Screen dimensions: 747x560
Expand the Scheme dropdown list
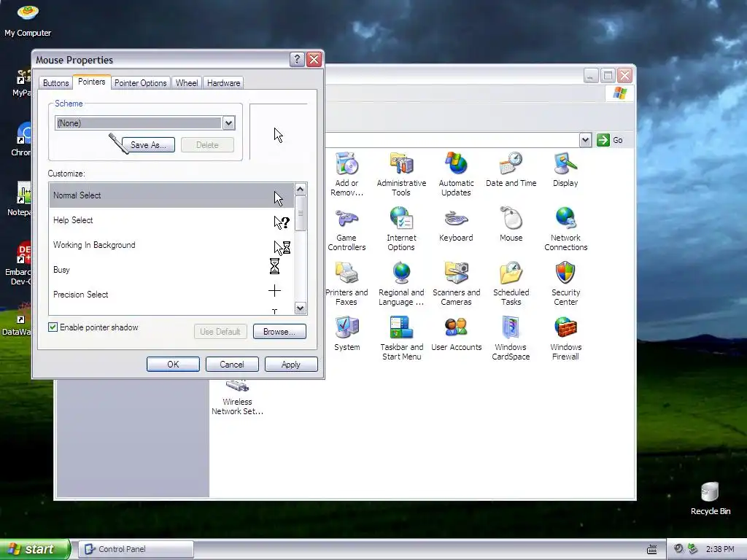coord(228,122)
